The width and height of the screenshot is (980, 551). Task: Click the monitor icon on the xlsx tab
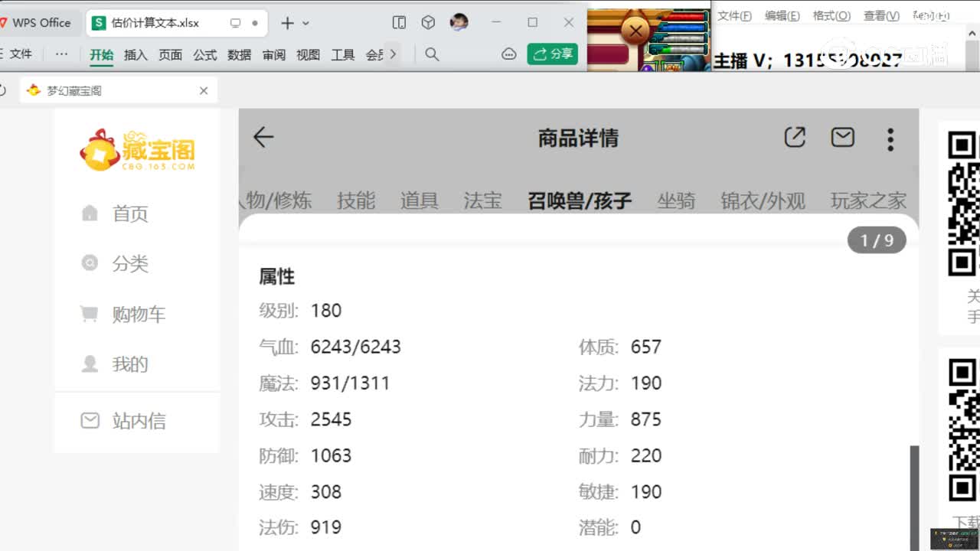236,23
